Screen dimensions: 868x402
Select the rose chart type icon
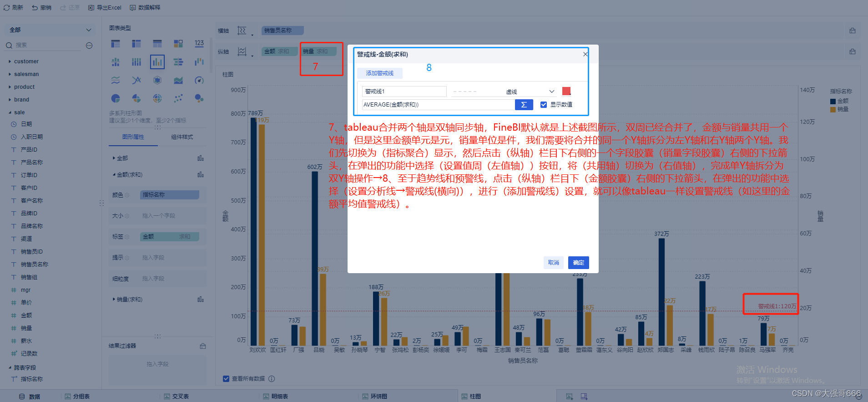[136, 98]
